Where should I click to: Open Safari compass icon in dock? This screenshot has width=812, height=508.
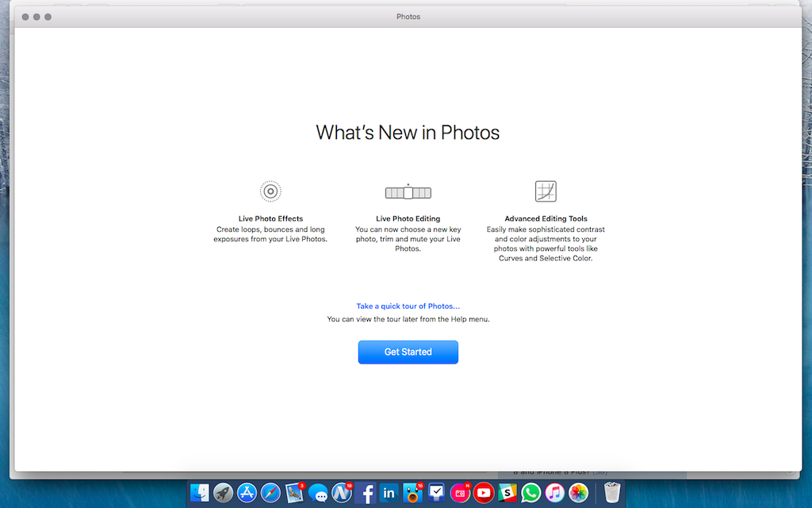click(x=270, y=493)
